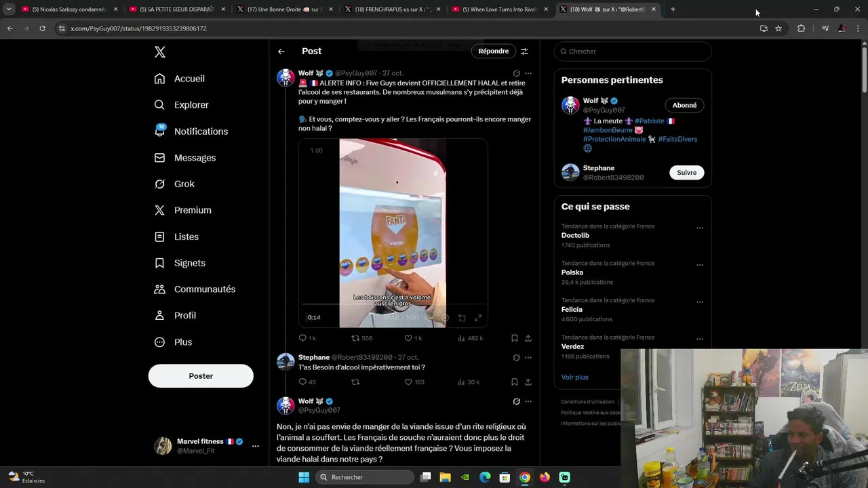
Task: Switch to FRENCHRAPUS us sur X tab
Action: point(393,9)
